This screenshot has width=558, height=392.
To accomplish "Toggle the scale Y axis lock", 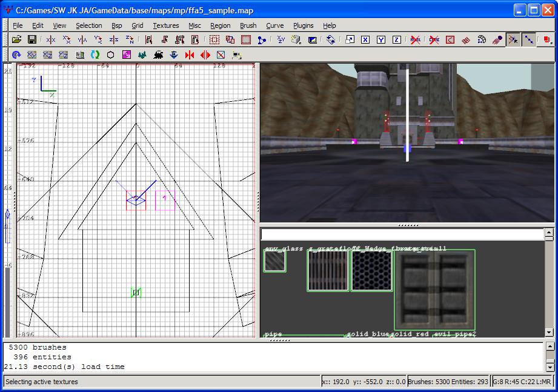I will click(x=380, y=39).
